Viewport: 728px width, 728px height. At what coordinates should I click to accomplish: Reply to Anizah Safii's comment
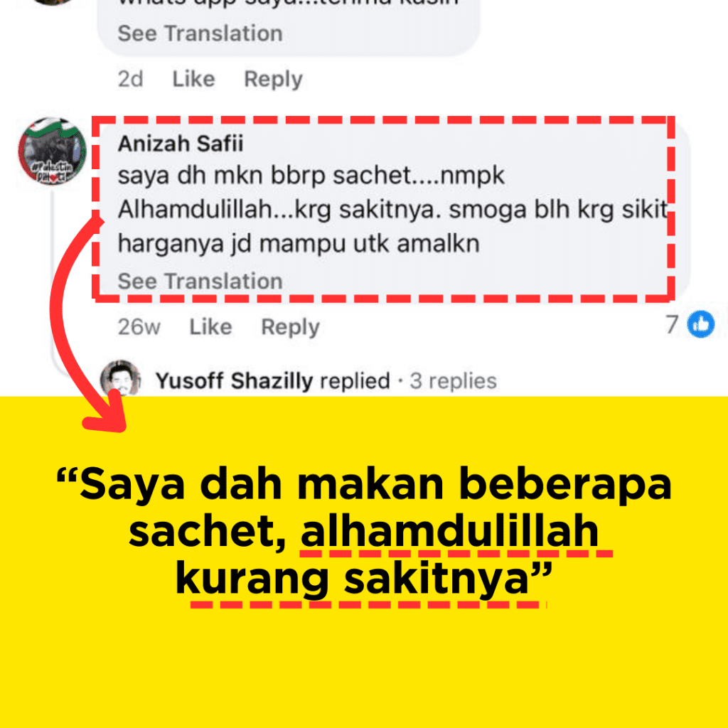pyautogui.click(x=290, y=327)
